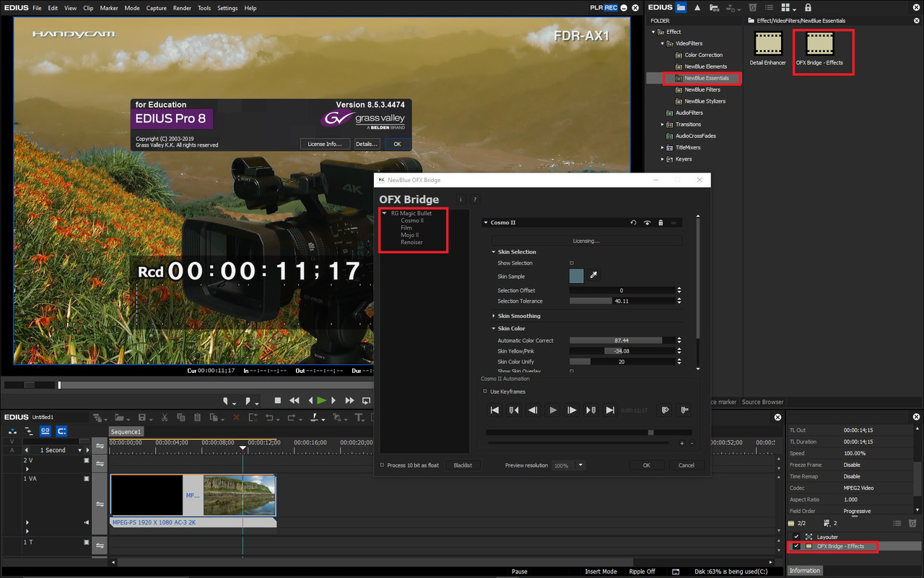
Task: Click Rewind button under preview monitor
Action: pos(295,400)
